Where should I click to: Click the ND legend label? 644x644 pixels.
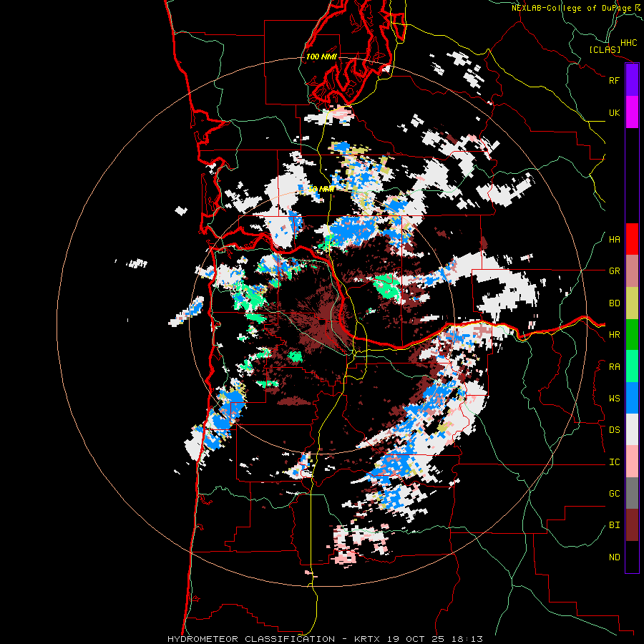coord(614,557)
